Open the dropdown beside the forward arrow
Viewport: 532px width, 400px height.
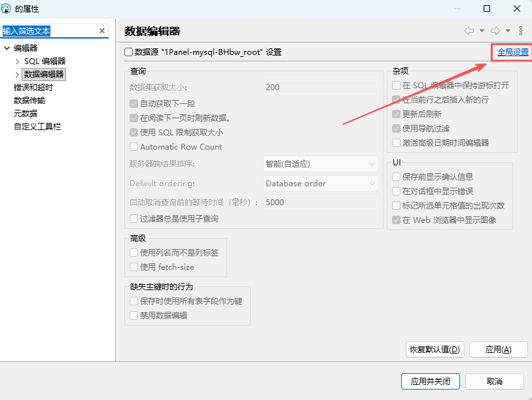coord(508,32)
